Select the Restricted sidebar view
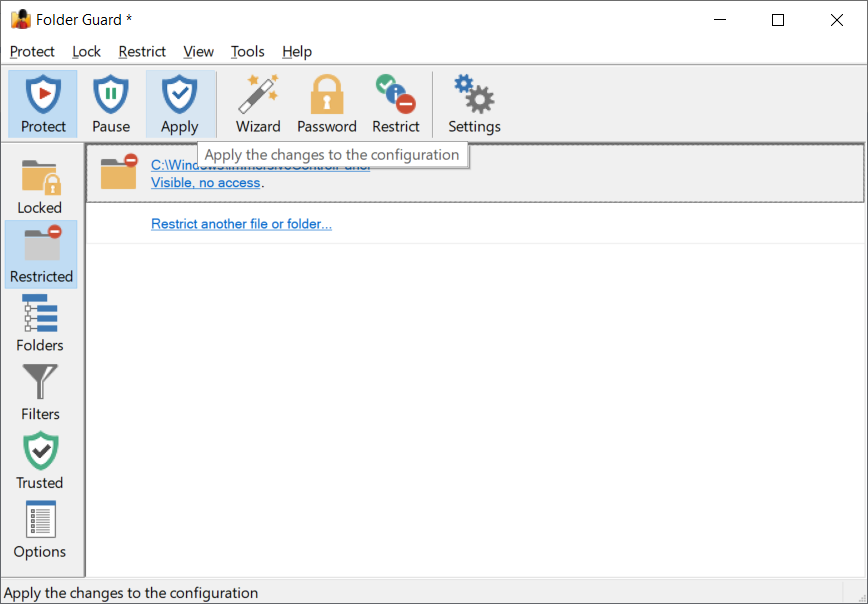The height and width of the screenshot is (604, 868). tap(41, 254)
